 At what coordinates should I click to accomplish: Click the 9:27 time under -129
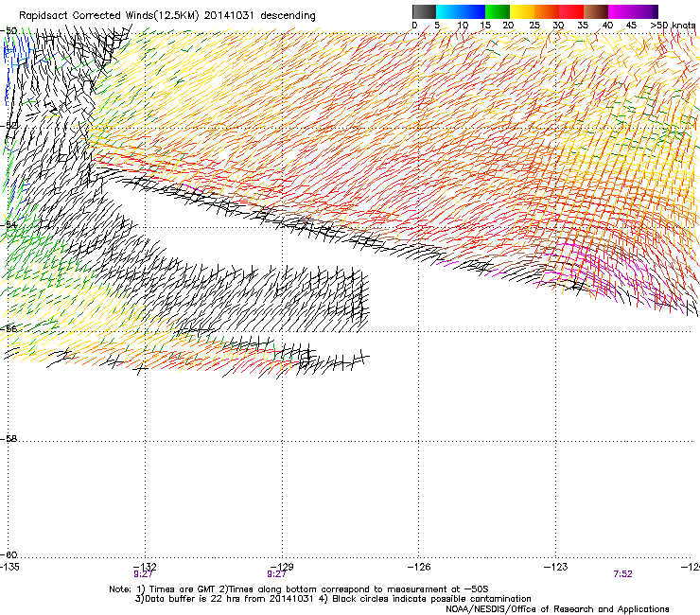(276, 574)
